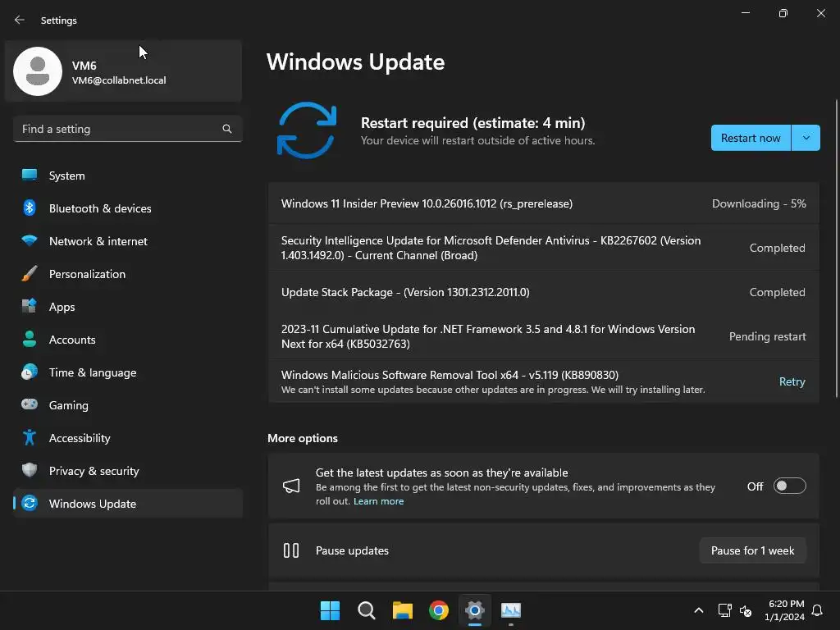The height and width of the screenshot is (630, 840).
Task: Click VM6@collabnet.local account email
Action: (x=119, y=80)
